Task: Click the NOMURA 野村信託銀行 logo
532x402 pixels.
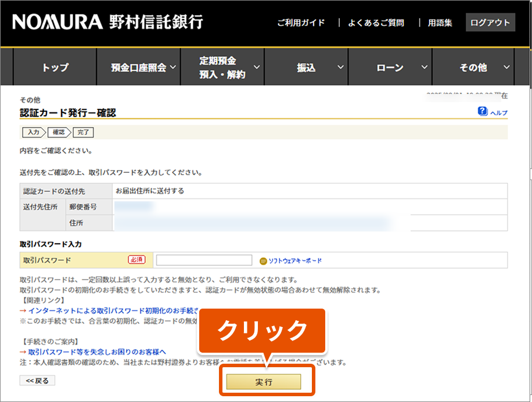Action: (107, 22)
